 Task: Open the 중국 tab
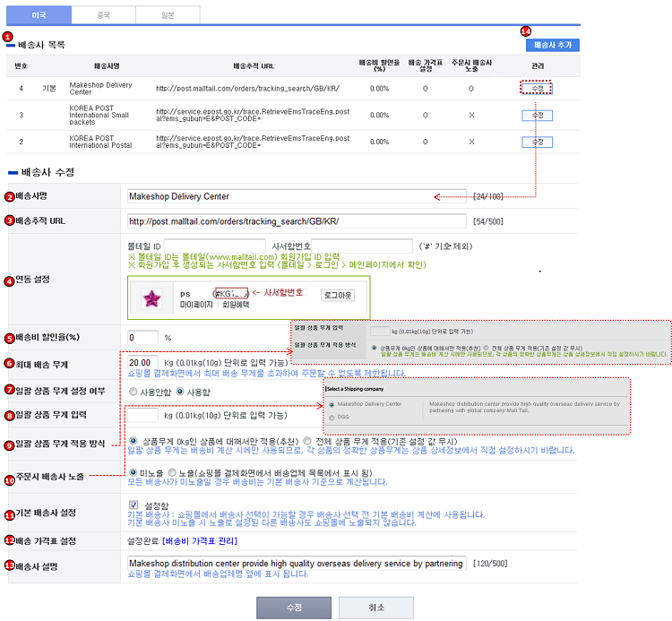click(x=105, y=14)
